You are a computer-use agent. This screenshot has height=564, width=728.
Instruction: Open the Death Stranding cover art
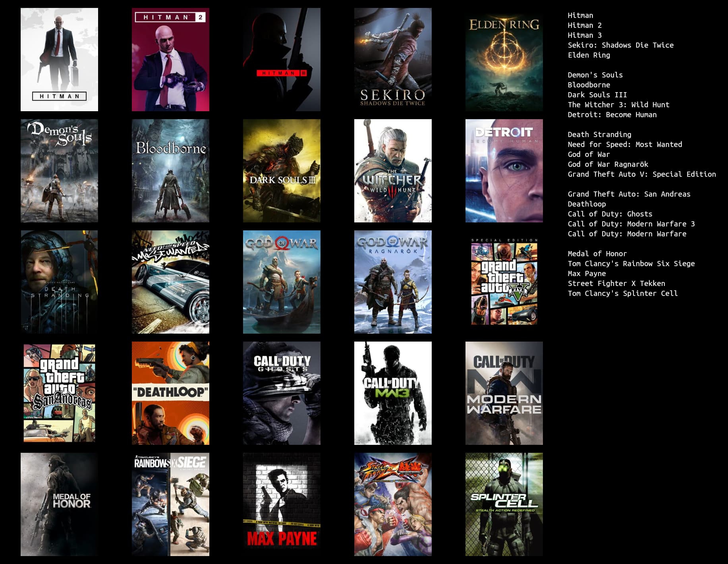pos(59,282)
